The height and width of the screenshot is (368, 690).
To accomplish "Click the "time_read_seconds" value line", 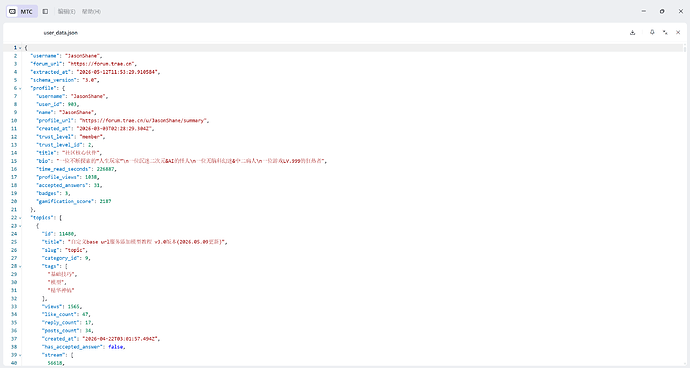I will [x=76, y=169].
